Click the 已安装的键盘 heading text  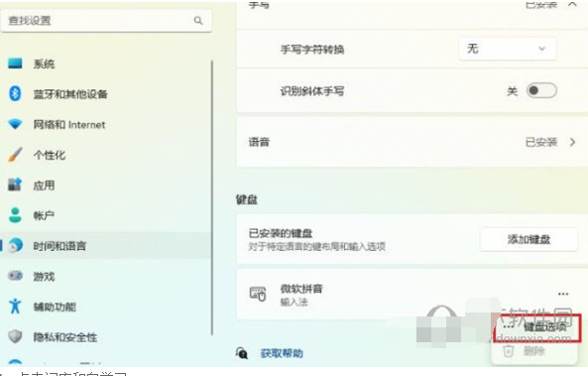281,233
